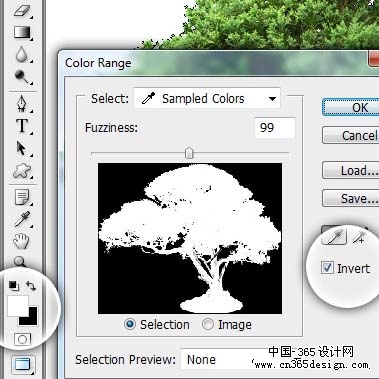379x379 pixels.
Task: Open the Sampled Colors select dropdown
Action: 207,99
